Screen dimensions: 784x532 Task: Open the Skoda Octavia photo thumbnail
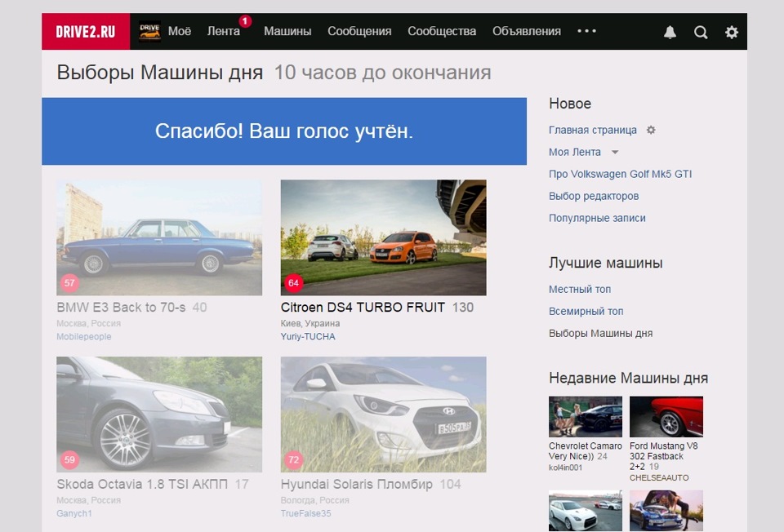pyautogui.click(x=159, y=415)
